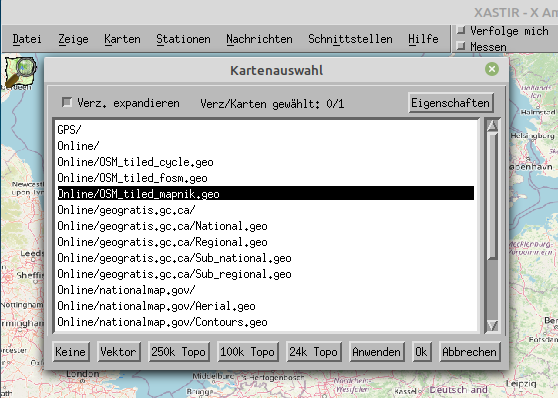
Task: Select geogratis.gc.ca/Regional.geo map entry
Action: (x=265, y=242)
